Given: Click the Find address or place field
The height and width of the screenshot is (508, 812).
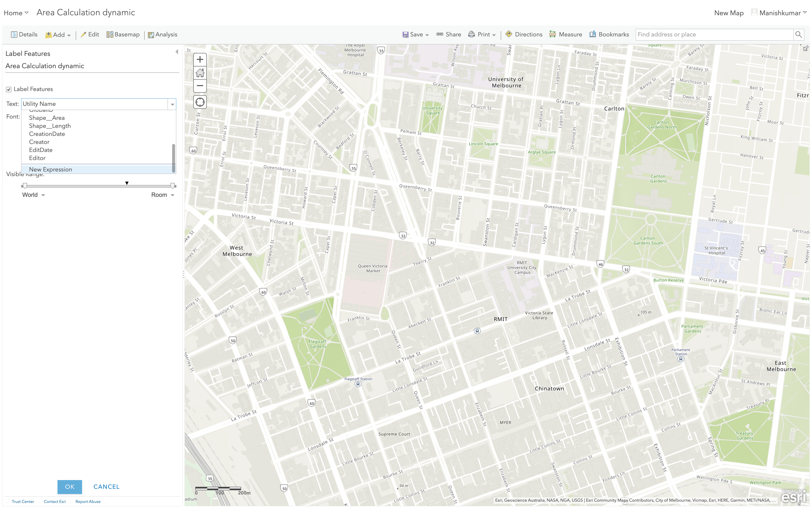Looking at the screenshot, I should click(714, 34).
